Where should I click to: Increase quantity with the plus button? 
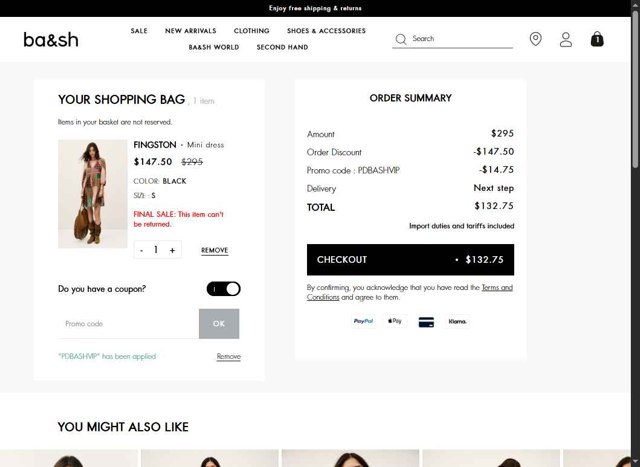[172, 250]
